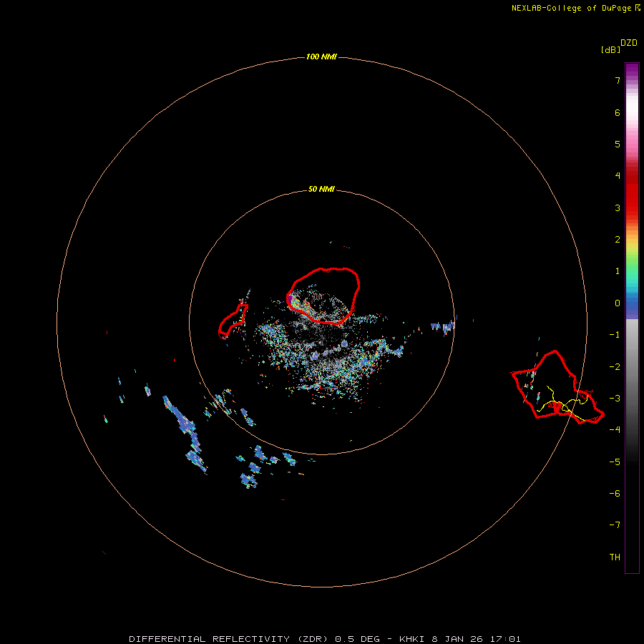Image resolution: width=644 pixels, height=644 pixels.
Task: Click the -4 value on the dB scale
Action: [615, 430]
